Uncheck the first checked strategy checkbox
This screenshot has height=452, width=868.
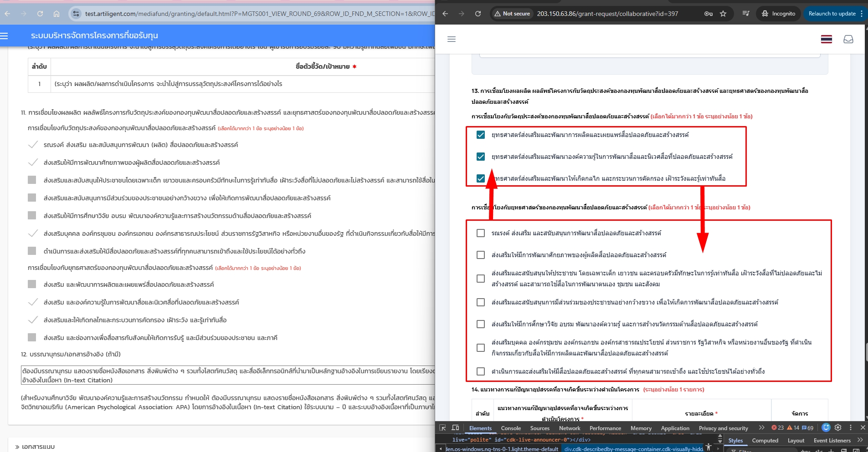[x=481, y=135]
